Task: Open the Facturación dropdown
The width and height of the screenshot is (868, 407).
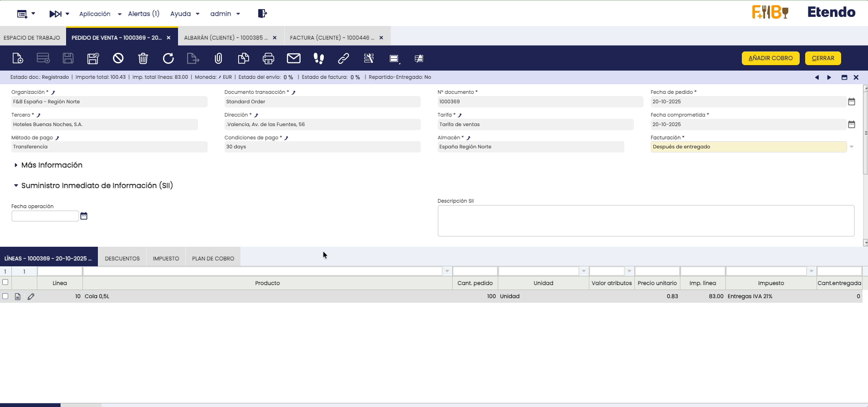Action: (x=851, y=147)
